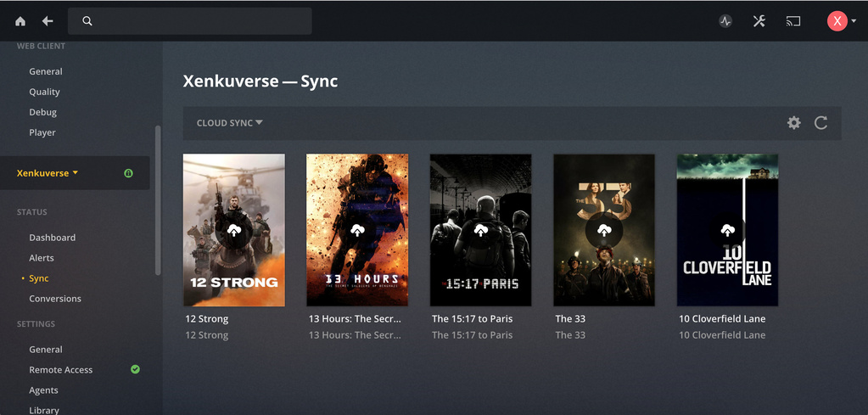Click the 13 Hours: The Secr... title link
Screen dimensions: 868x415
355,319
